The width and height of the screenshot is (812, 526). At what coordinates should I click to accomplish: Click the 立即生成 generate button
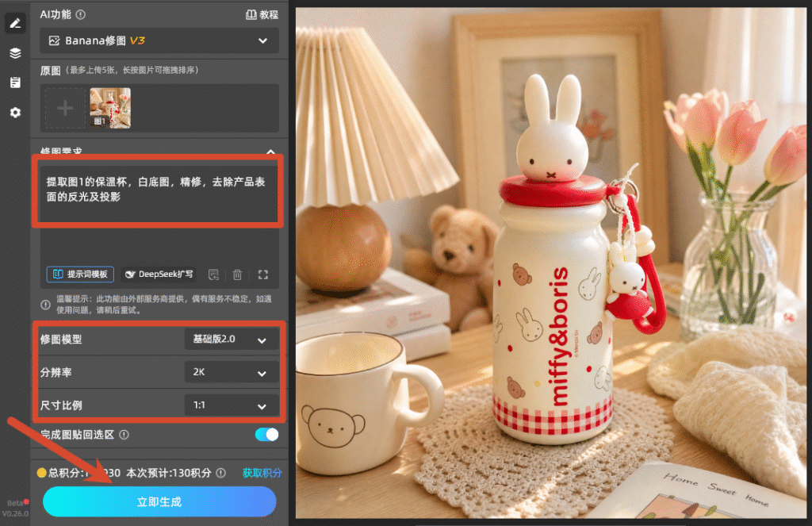pyautogui.click(x=159, y=501)
